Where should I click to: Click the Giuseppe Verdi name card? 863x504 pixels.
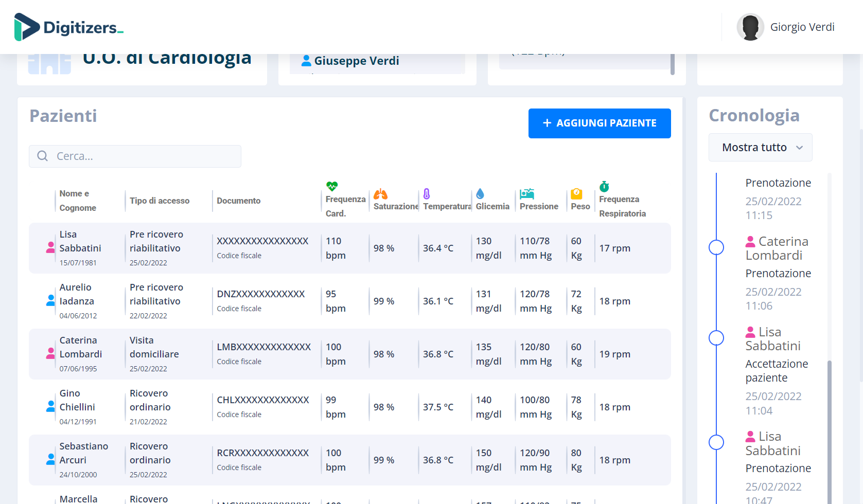377,64
